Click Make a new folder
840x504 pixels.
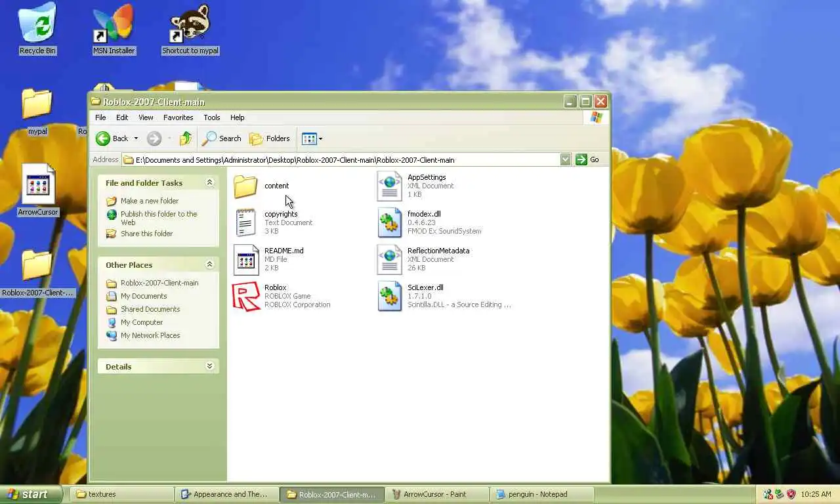pyautogui.click(x=149, y=201)
